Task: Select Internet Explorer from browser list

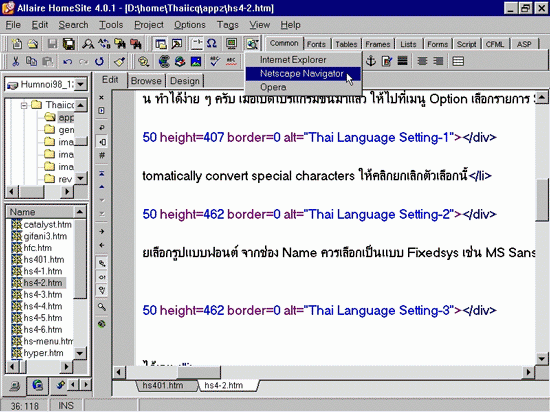Action: point(303,60)
